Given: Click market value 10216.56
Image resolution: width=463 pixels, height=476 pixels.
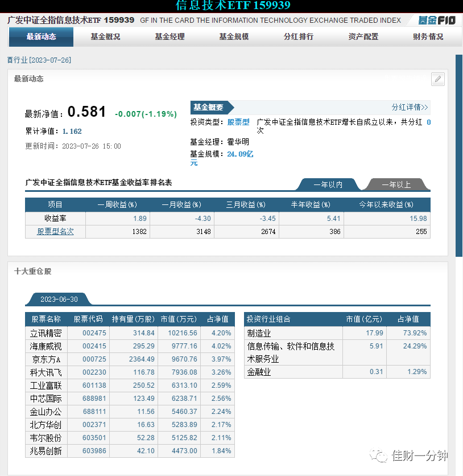Looking at the screenshot, I should [183, 333].
